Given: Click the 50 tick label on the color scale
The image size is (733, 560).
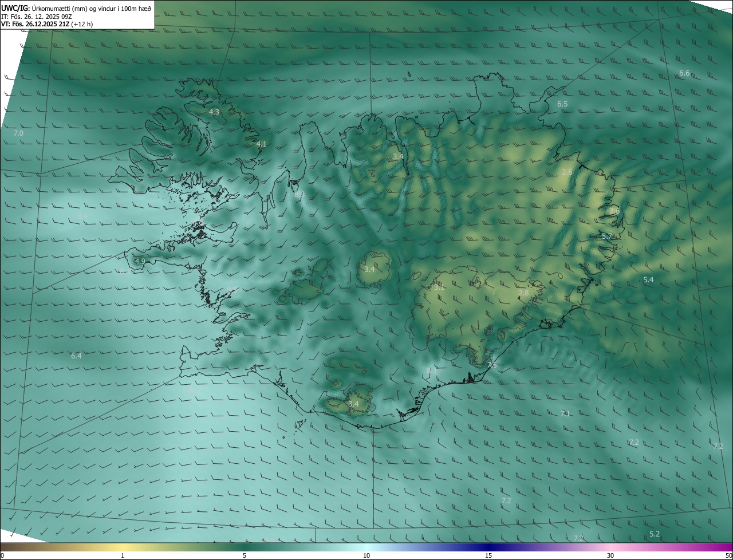Looking at the screenshot, I should pos(728,555).
